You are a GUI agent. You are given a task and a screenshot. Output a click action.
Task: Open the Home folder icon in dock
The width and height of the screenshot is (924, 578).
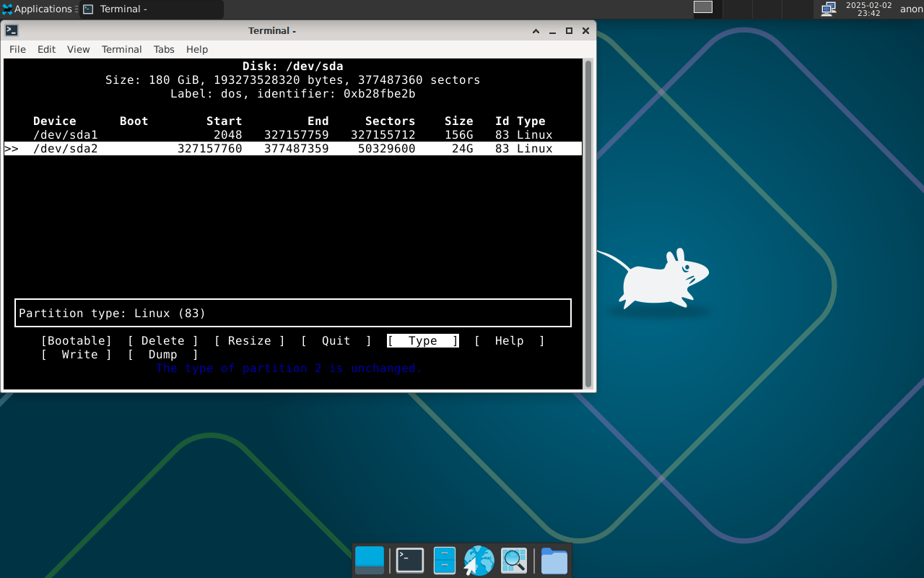click(x=554, y=561)
